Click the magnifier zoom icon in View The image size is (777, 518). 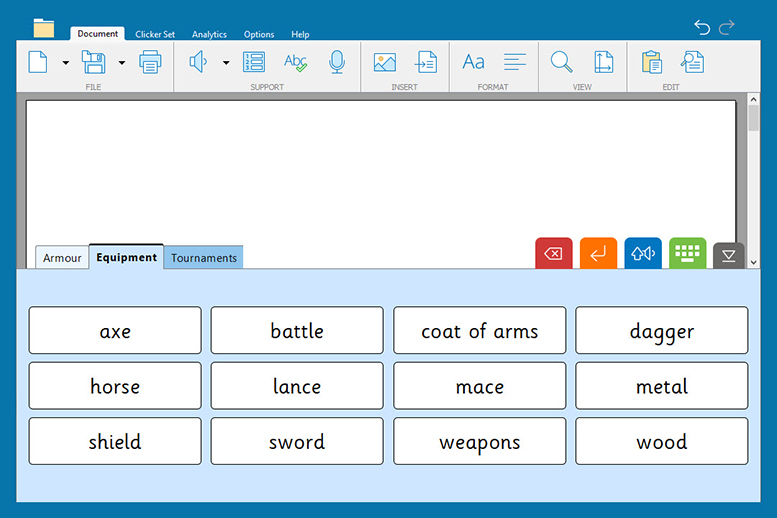(x=562, y=63)
